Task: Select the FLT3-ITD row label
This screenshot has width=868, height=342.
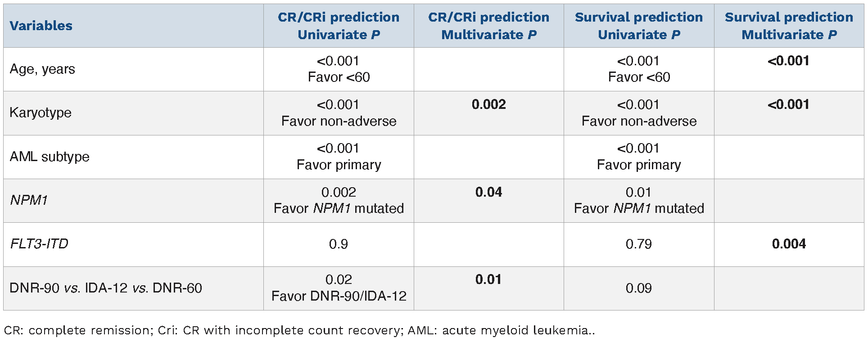Action: (x=39, y=244)
